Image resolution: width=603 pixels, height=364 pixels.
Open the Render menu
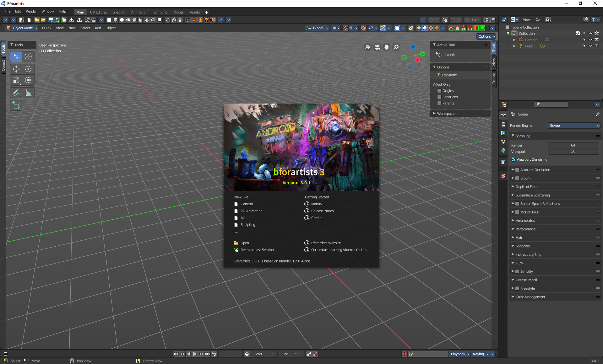(x=31, y=11)
